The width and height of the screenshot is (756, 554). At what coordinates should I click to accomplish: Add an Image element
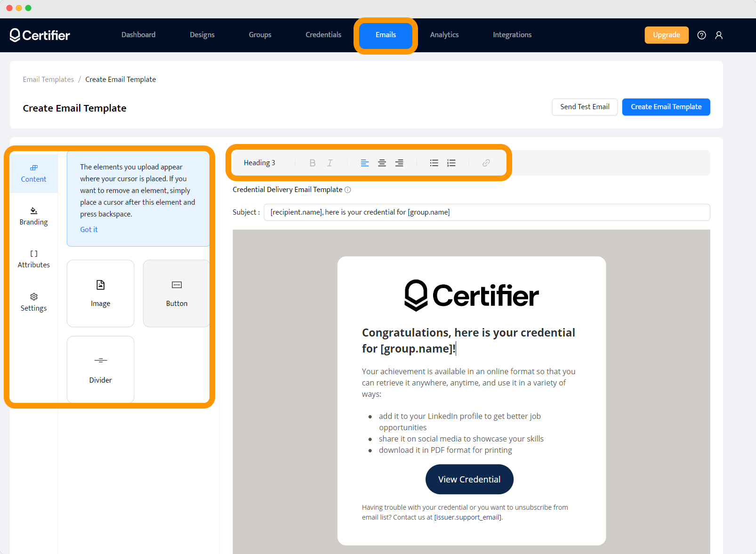coord(101,293)
